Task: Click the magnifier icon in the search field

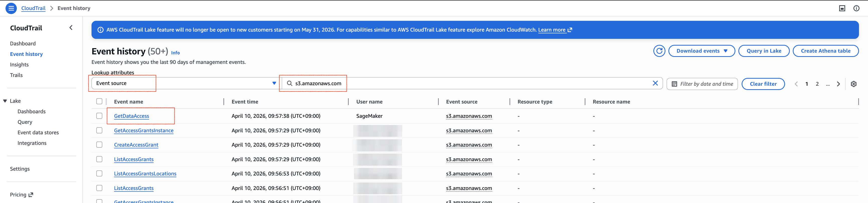Action: pyautogui.click(x=289, y=83)
